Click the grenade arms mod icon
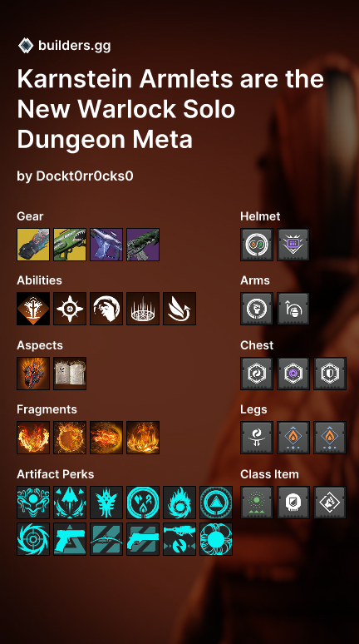Viewport: 359px width, 644px height. (x=293, y=309)
